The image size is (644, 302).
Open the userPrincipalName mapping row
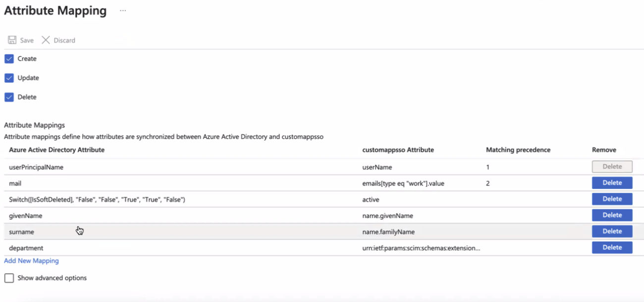point(324,167)
